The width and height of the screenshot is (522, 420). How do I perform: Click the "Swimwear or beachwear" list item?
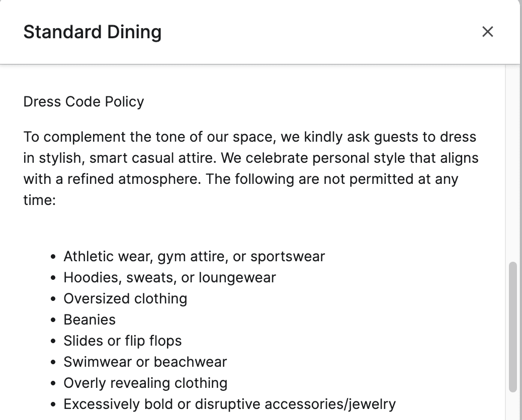145,362
